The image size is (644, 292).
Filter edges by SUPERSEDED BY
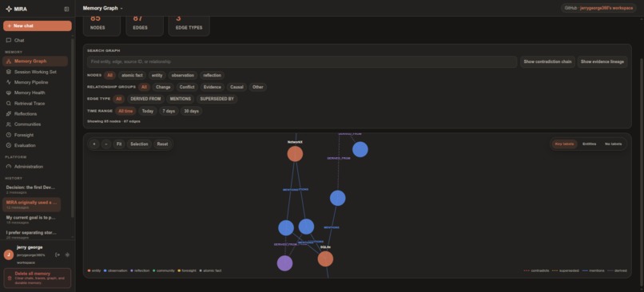pyautogui.click(x=217, y=99)
